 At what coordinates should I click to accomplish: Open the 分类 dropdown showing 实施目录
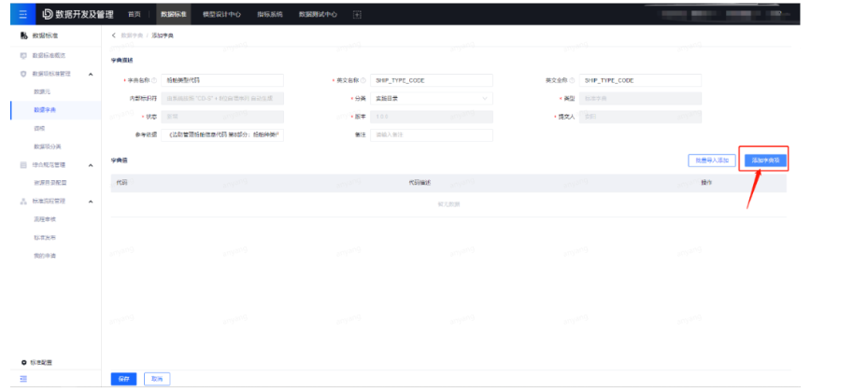coord(432,98)
